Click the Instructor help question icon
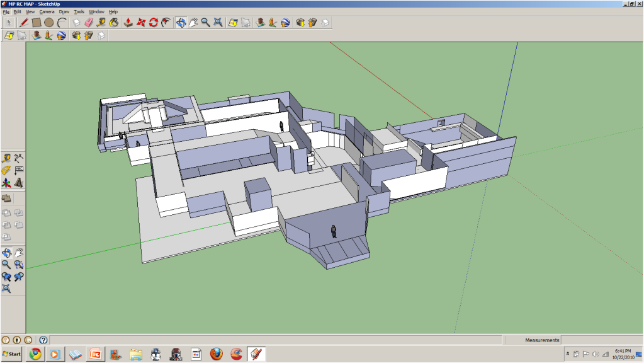644x363 pixels. pos(43,340)
